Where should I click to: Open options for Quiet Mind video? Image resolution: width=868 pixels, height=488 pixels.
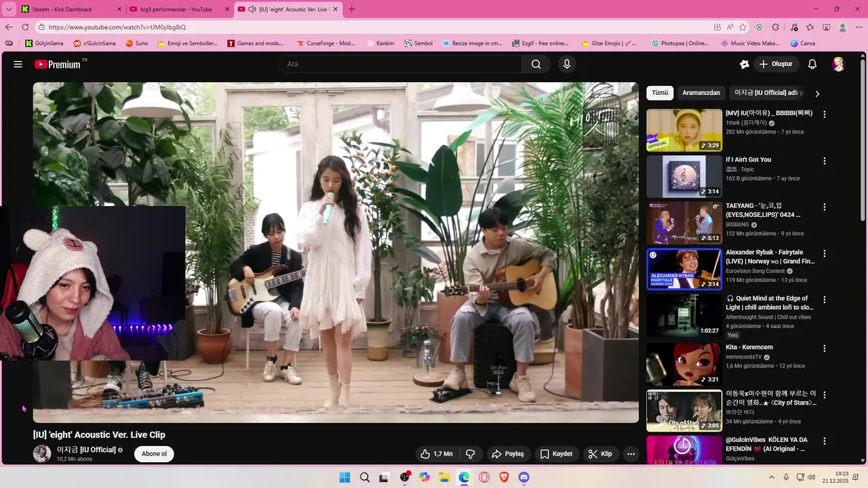click(825, 300)
